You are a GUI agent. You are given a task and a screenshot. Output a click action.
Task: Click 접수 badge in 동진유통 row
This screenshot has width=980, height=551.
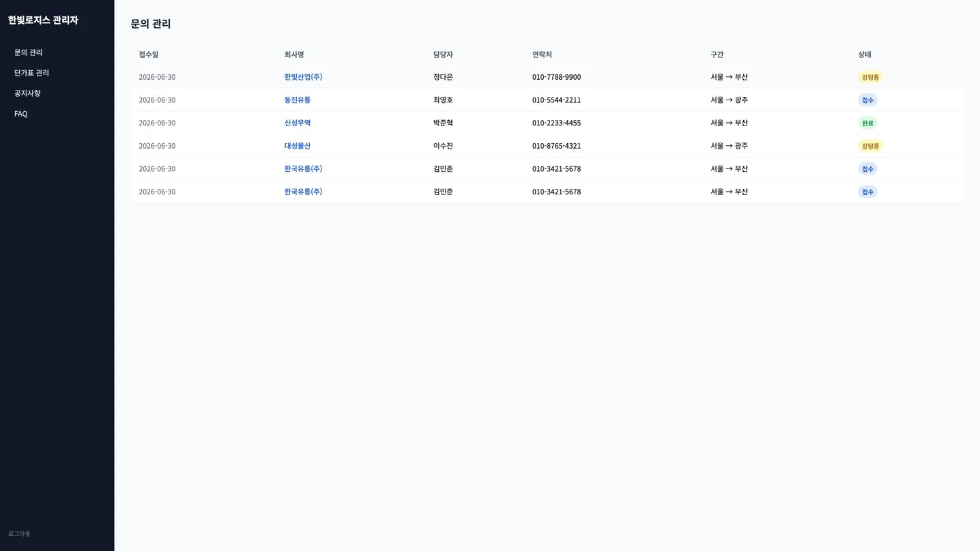coord(867,100)
